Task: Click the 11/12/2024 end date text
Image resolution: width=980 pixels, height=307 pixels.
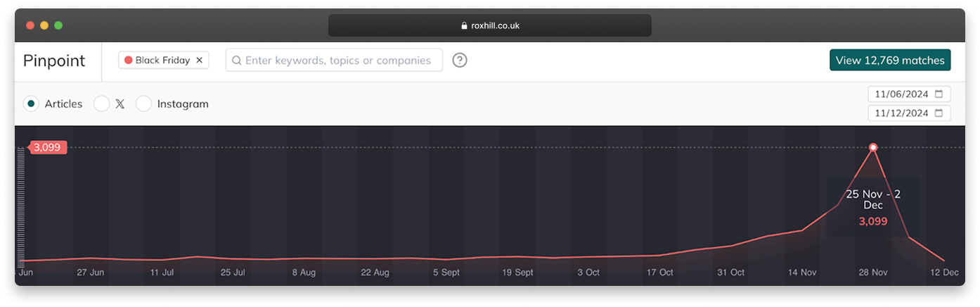Action: [x=901, y=113]
